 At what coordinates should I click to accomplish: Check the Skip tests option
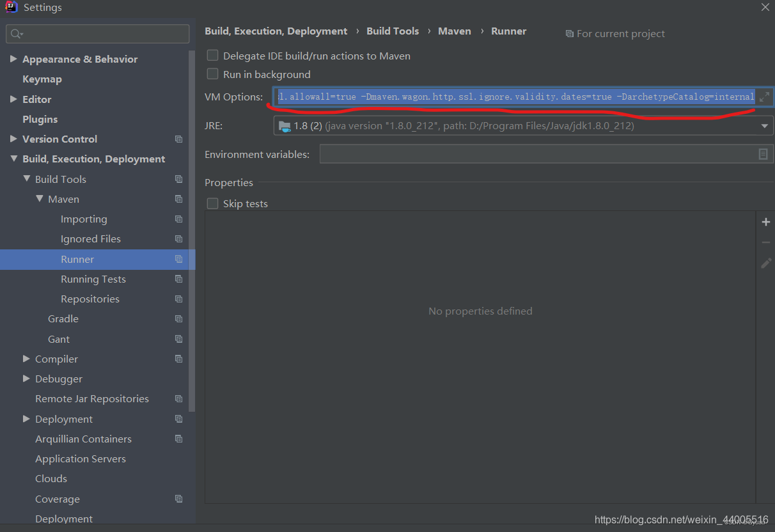(x=212, y=203)
